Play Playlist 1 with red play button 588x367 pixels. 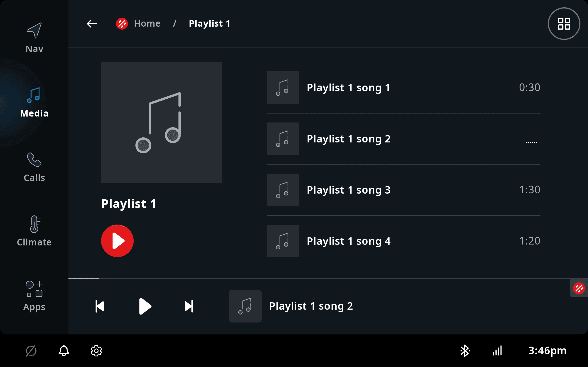point(117,241)
